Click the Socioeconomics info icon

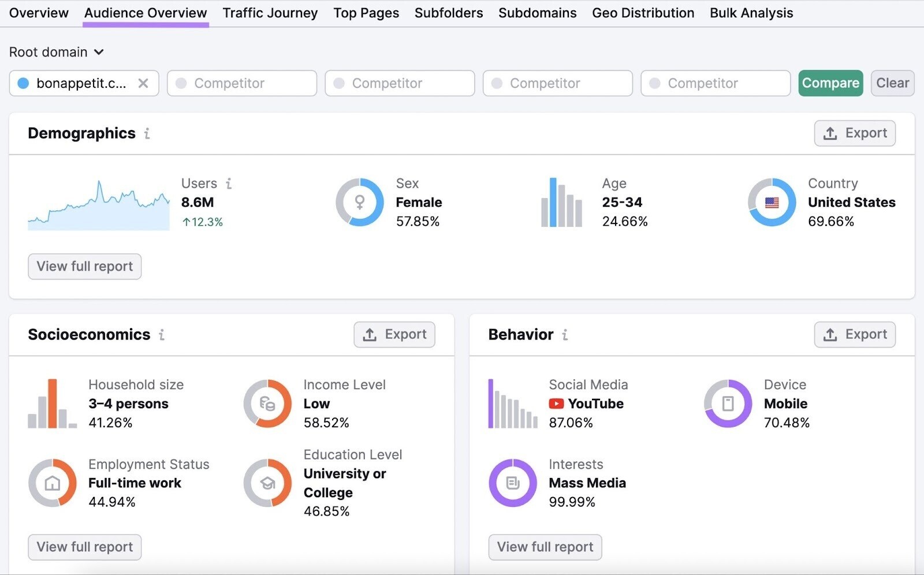coord(162,335)
